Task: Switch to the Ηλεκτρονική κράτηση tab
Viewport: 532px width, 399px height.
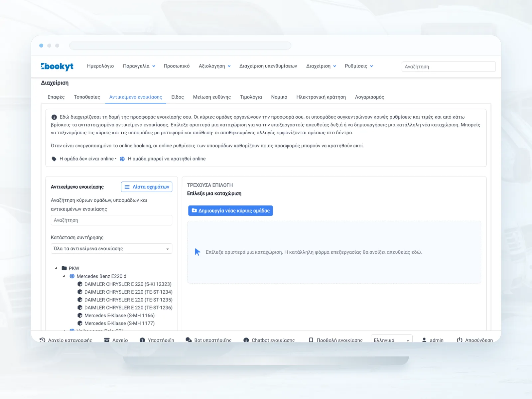Action: [321, 97]
